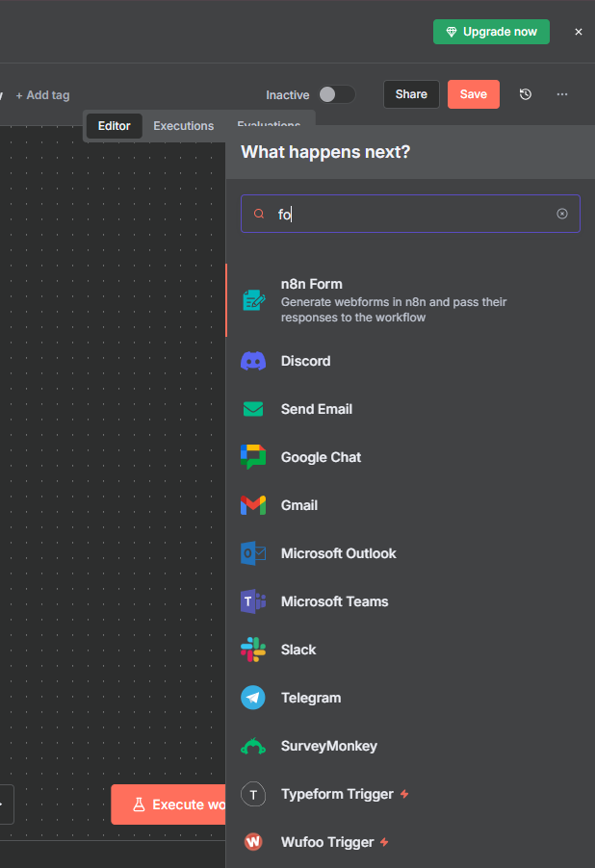This screenshot has width=595, height=868.
Task: Click the Save button
Action: point(473,94)
